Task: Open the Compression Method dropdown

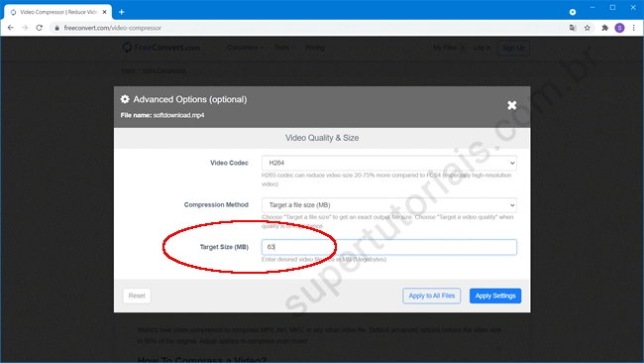Action: click(389, 204)
